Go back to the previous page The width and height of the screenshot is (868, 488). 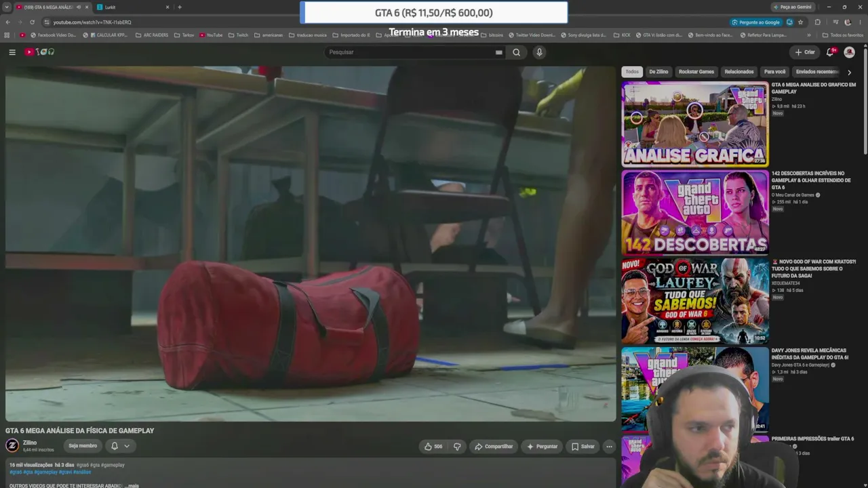pyautogui.click(x=7, y=22)
